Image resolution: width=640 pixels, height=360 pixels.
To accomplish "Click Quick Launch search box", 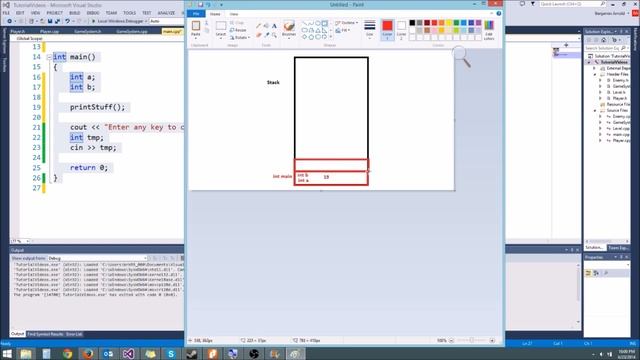I will pos(572,4).
